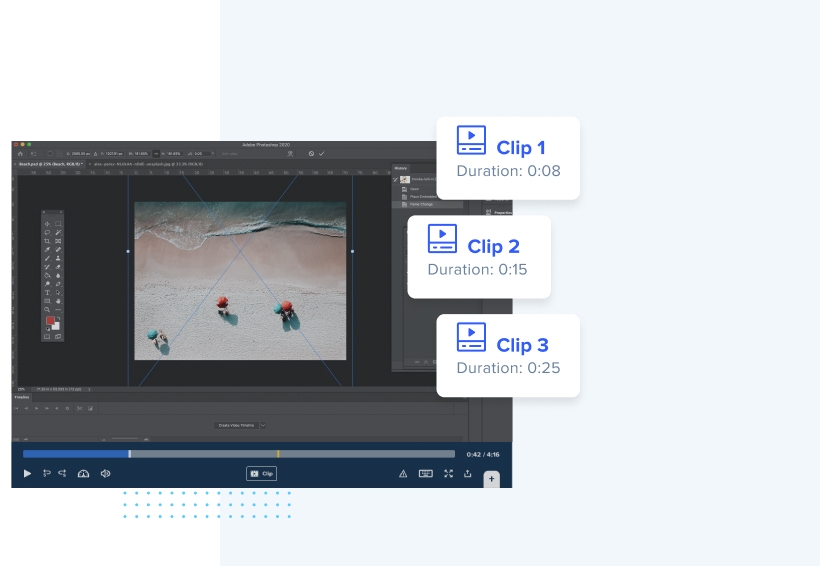Open the warning report icon
The width and height of the screenshot is (820, 566).
click(403, 474)
